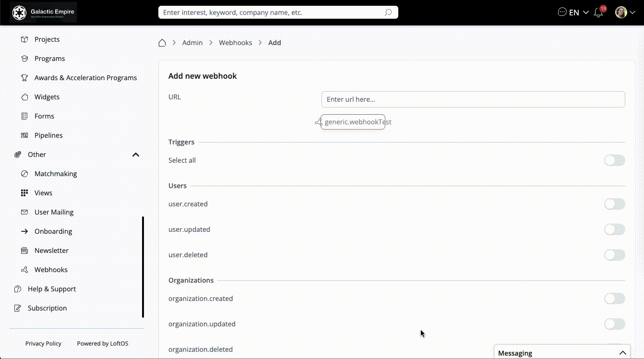Click the home icon in breadcrumb
644x359 pixels.
pos(162,43)
